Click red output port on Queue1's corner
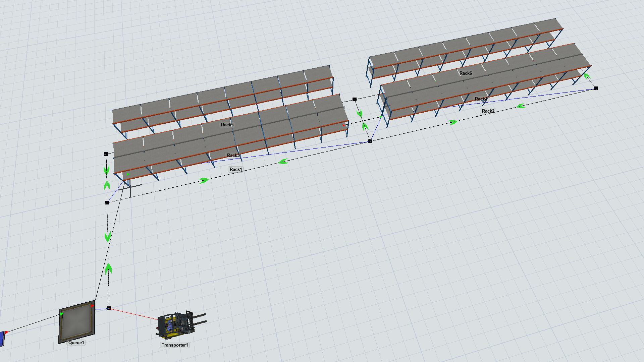 click(x=93, y=306)
